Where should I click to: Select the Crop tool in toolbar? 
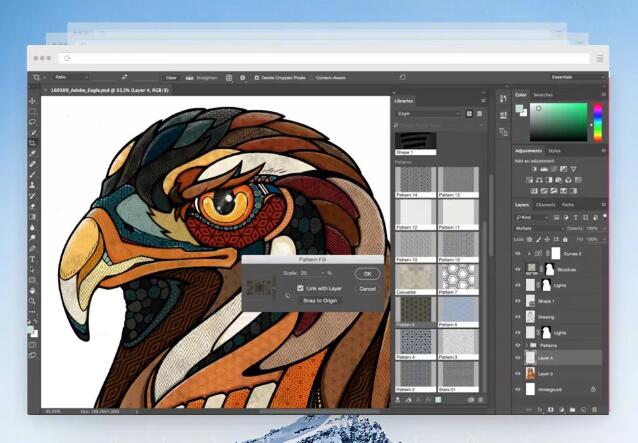click(33, 143)
